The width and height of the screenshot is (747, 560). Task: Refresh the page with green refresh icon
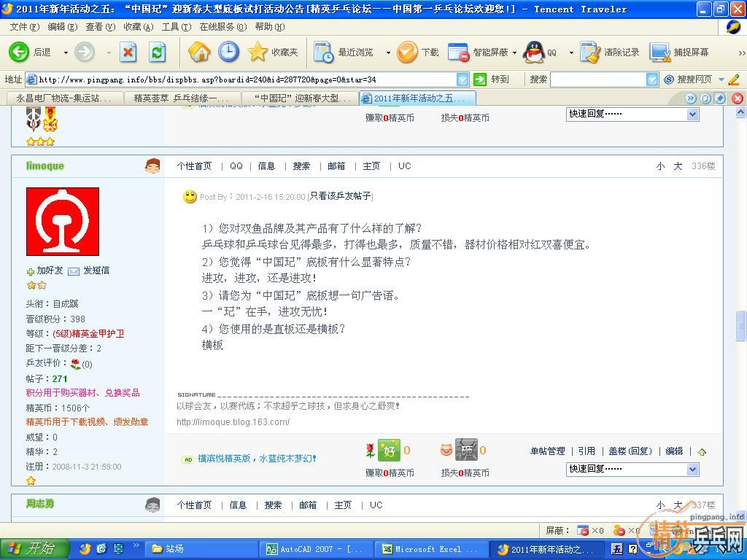tap(157, 52)
